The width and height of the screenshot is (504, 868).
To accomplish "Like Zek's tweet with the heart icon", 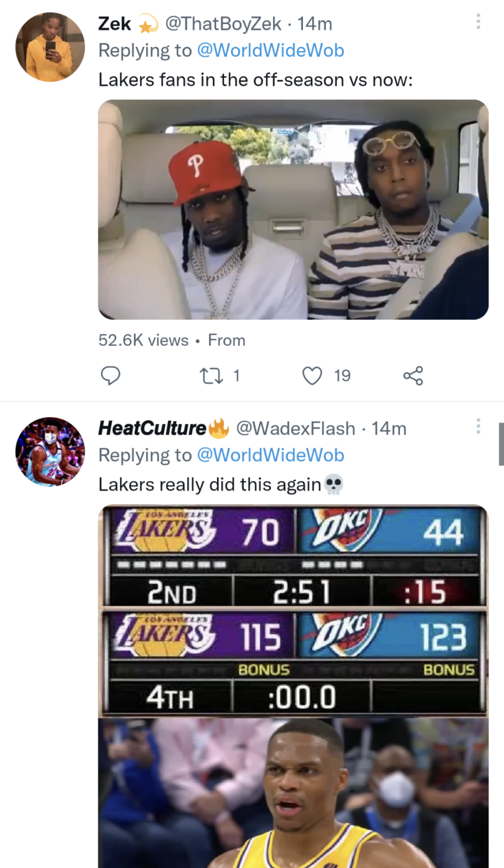I will (x=313, y=375).
